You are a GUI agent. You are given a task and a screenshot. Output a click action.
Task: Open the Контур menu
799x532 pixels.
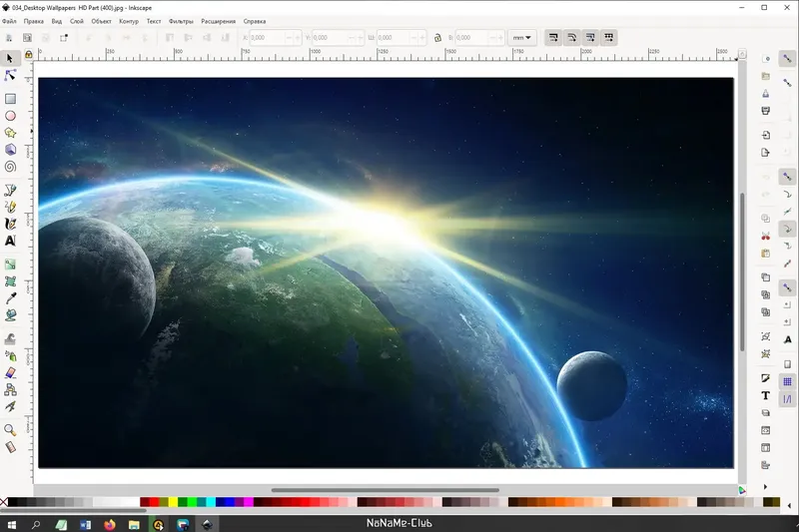click(129, 21)
